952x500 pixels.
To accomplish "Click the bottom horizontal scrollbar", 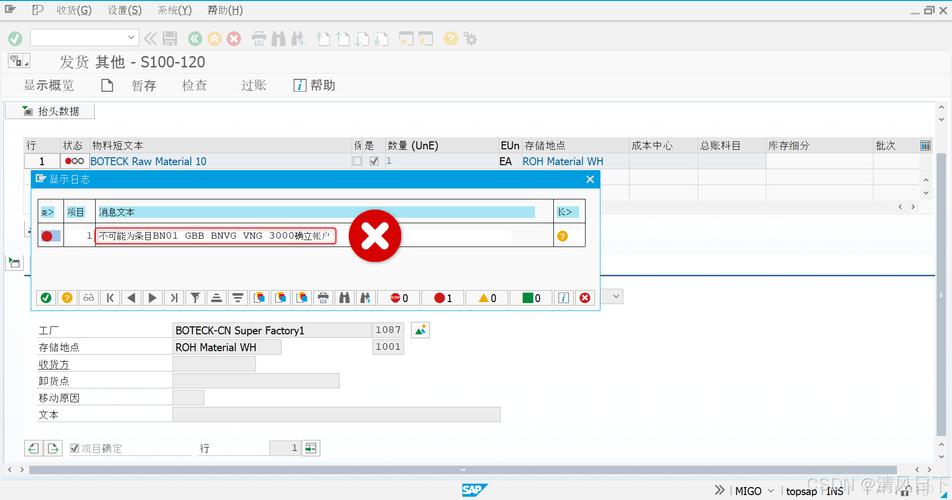I will [463, 470].
